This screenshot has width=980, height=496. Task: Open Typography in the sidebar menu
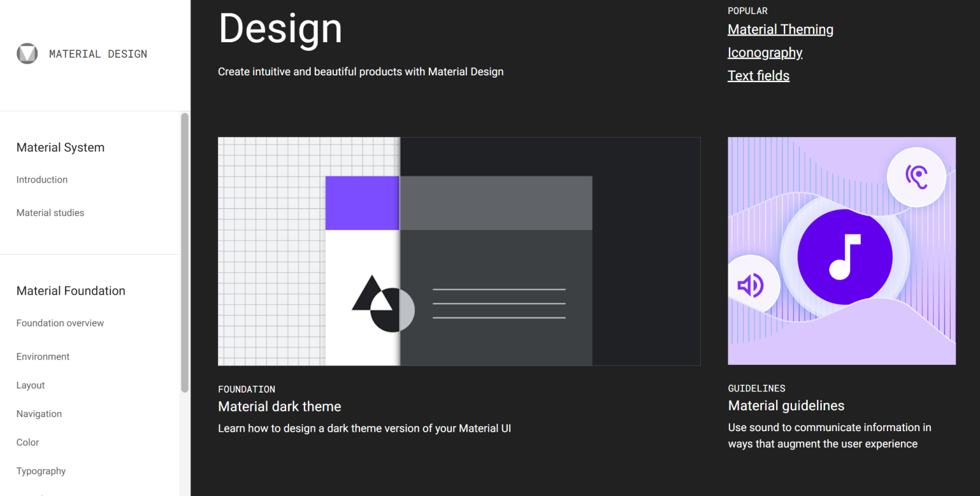coord(41,471)
